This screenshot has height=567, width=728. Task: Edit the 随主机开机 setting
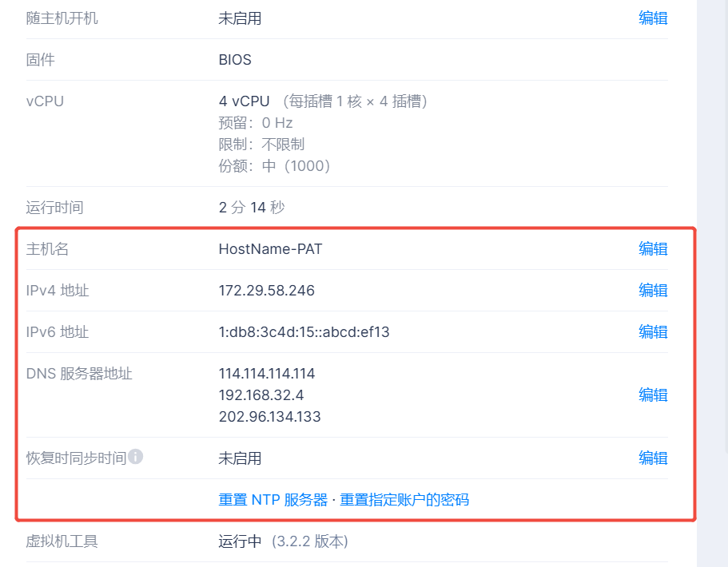(x=653, y=18)
